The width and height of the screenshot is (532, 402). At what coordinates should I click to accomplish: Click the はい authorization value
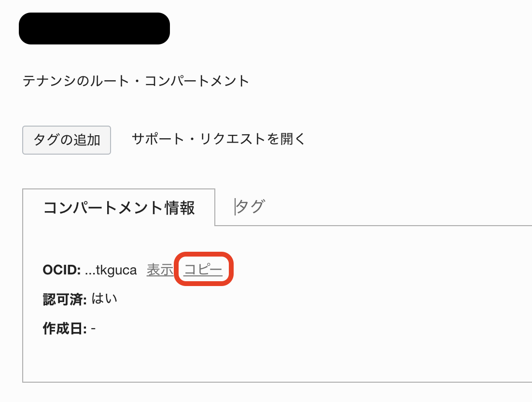point(104,300)
